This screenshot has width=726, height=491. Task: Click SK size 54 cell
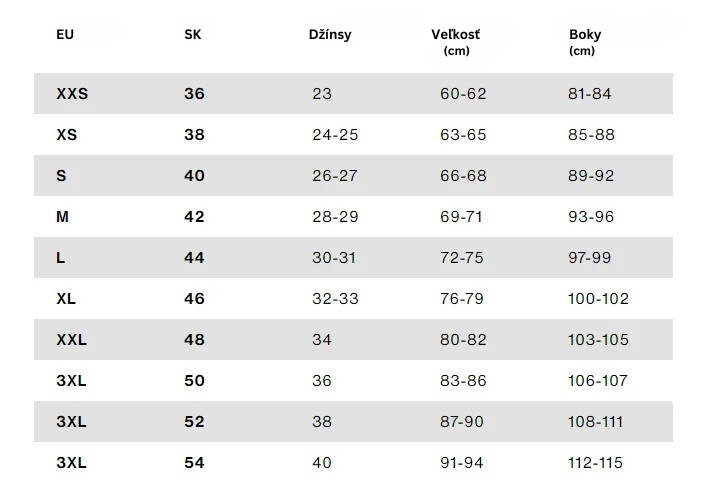click(x=194, y=463)
